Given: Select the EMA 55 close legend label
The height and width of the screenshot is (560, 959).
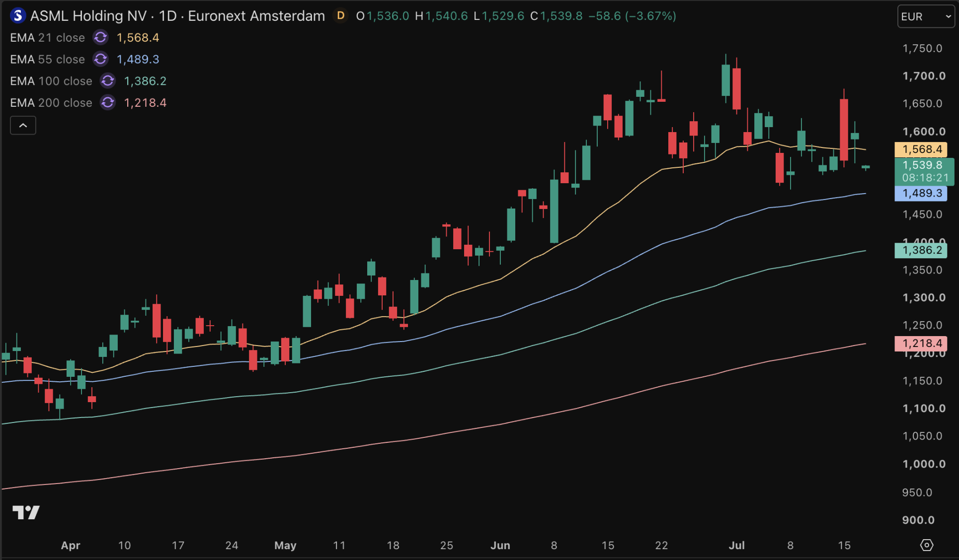Looking at the screenshot, I should 47,60.
